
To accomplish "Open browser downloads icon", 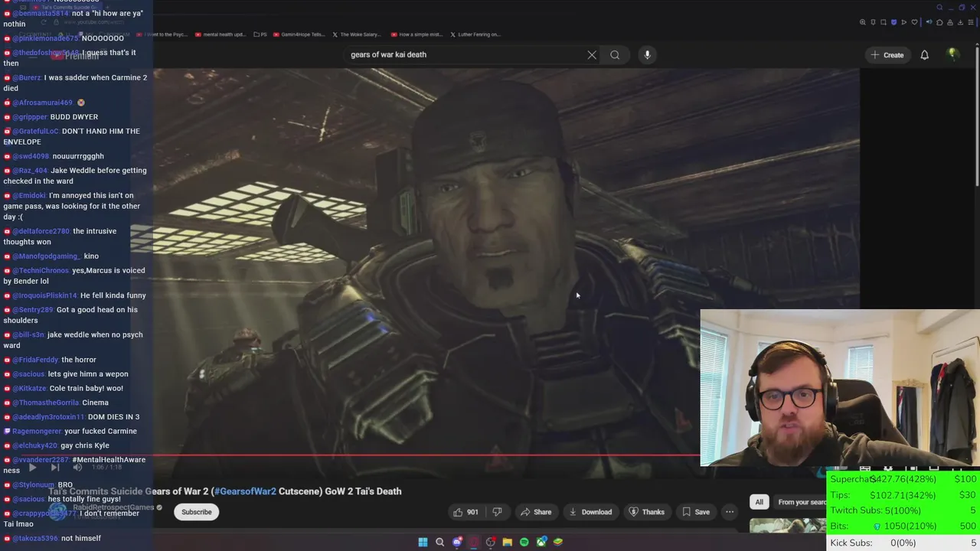I will tap(960, 22).
